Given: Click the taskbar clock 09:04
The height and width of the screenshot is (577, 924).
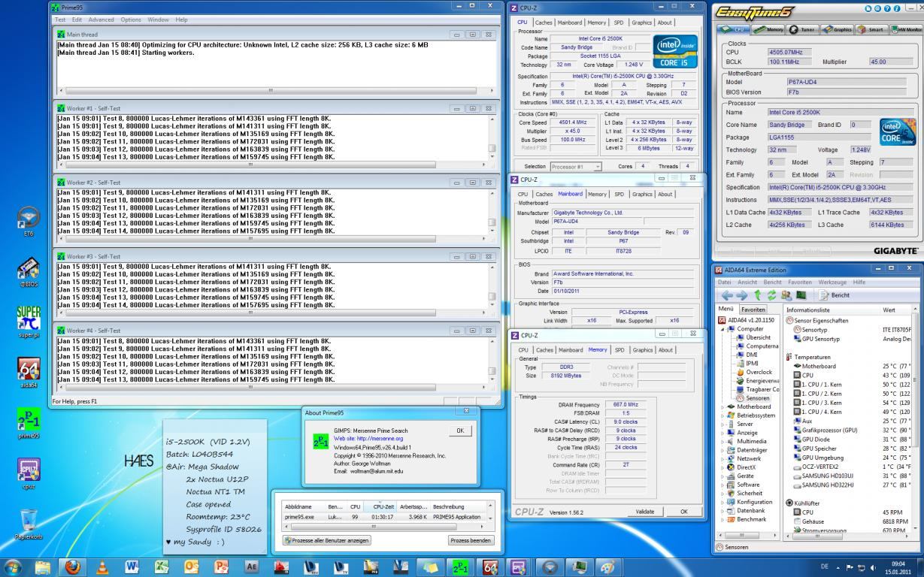Looking at the screenshot, I should [x=898, y=565].
